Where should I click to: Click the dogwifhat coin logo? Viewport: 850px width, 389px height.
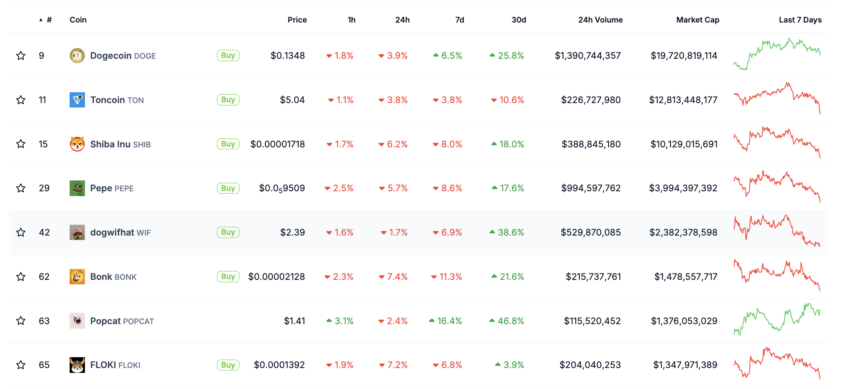point(77,232)
